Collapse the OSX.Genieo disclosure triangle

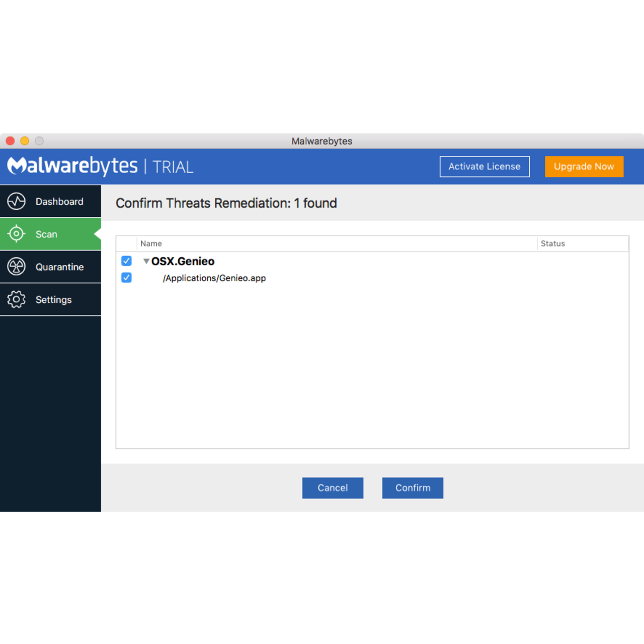tap(146, 261)
